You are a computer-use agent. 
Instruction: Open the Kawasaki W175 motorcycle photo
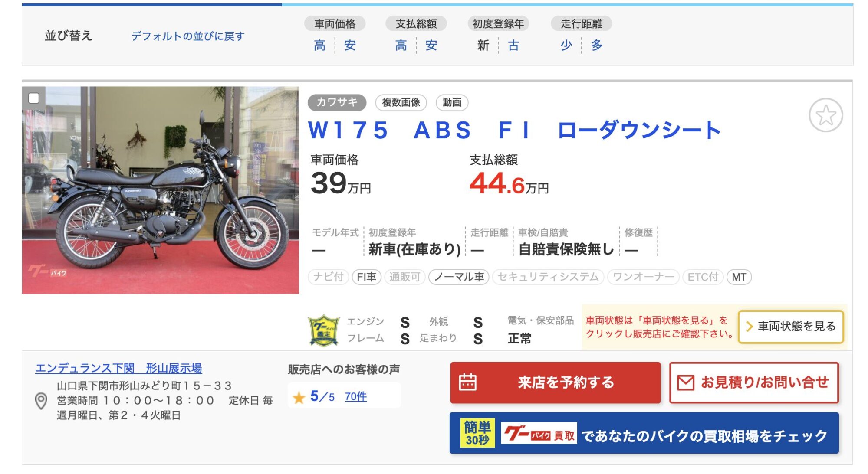[161, 190]
